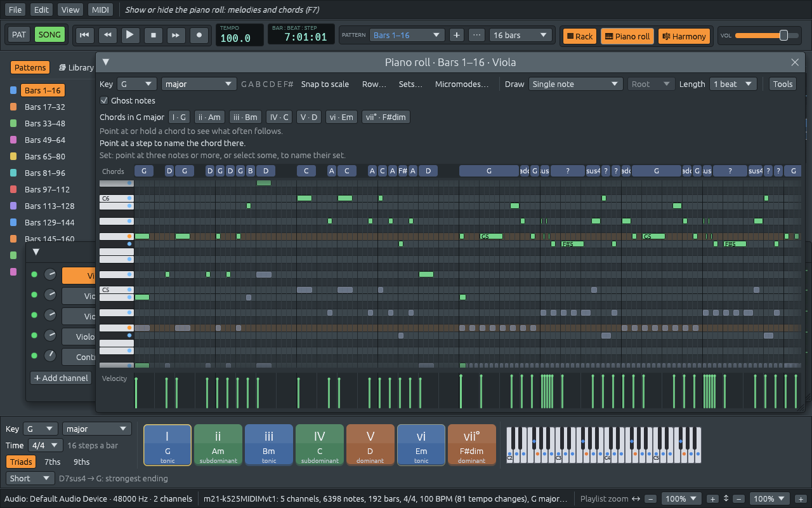Open the Length dropdown set to 1 beat
The width and height of the screenshot is (812, 508).
coord(733,84)
